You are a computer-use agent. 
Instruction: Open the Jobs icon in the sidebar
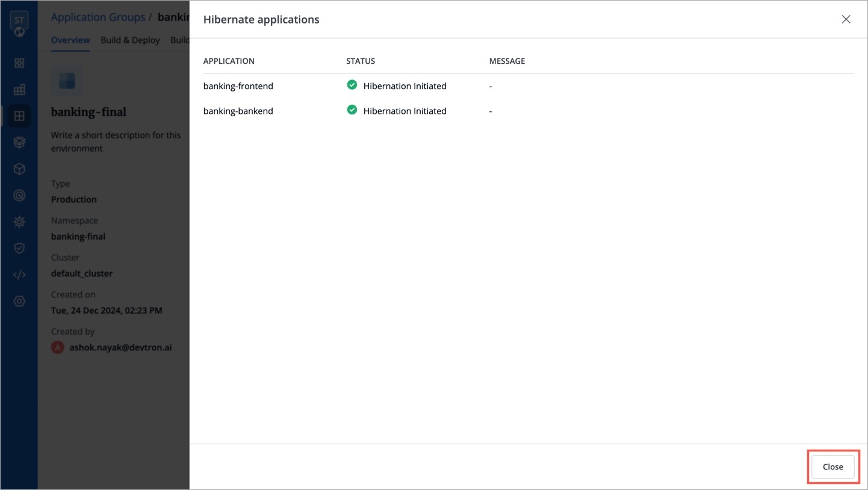point(19,90)
